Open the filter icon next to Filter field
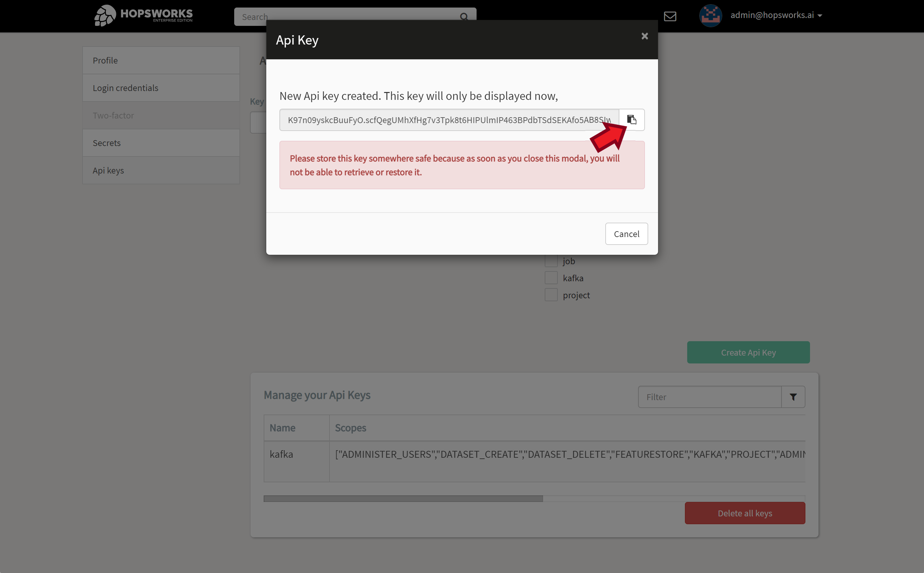 tap(793, 397)
